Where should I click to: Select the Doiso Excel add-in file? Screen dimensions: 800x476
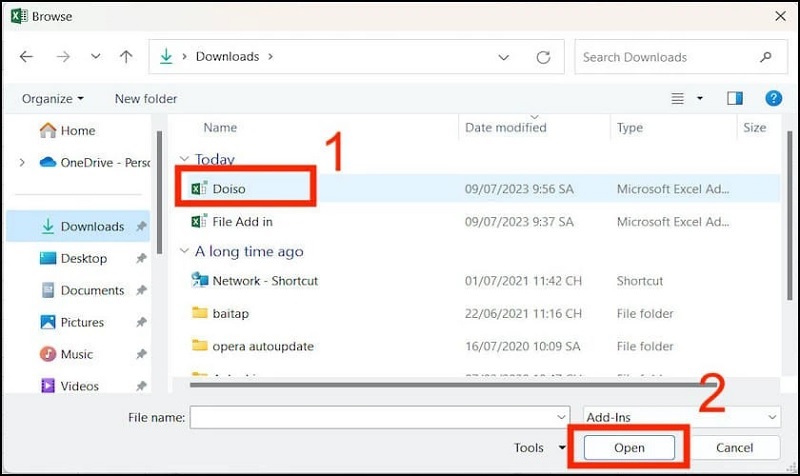(229, 188)
